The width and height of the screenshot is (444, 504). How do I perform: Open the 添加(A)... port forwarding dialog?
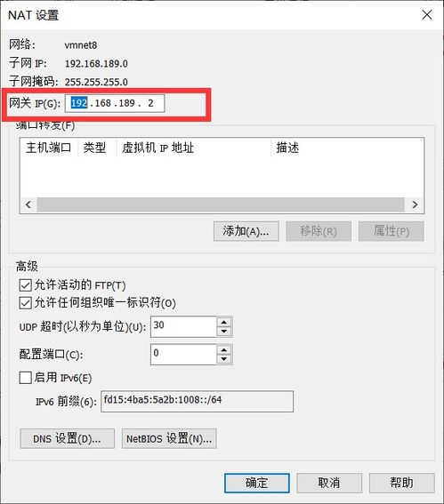point(246,231)
